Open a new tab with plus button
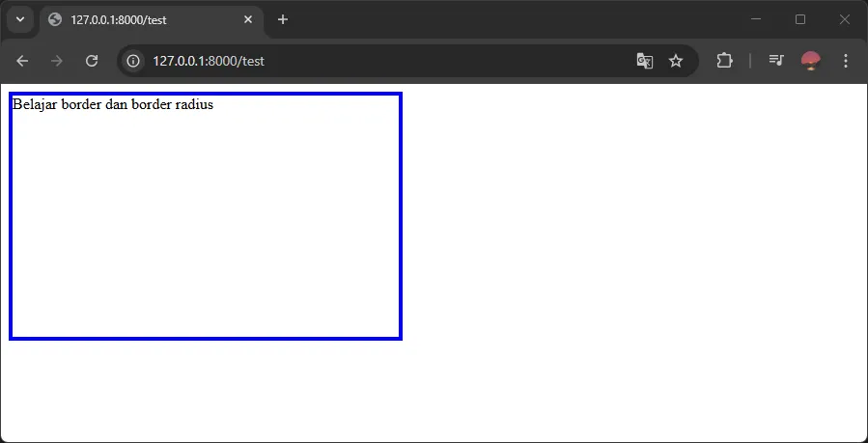The image size is (868, 443). pos(283,19)
